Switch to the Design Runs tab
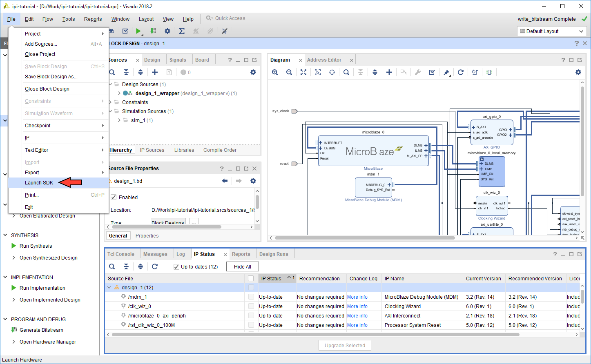 point(274,254)
